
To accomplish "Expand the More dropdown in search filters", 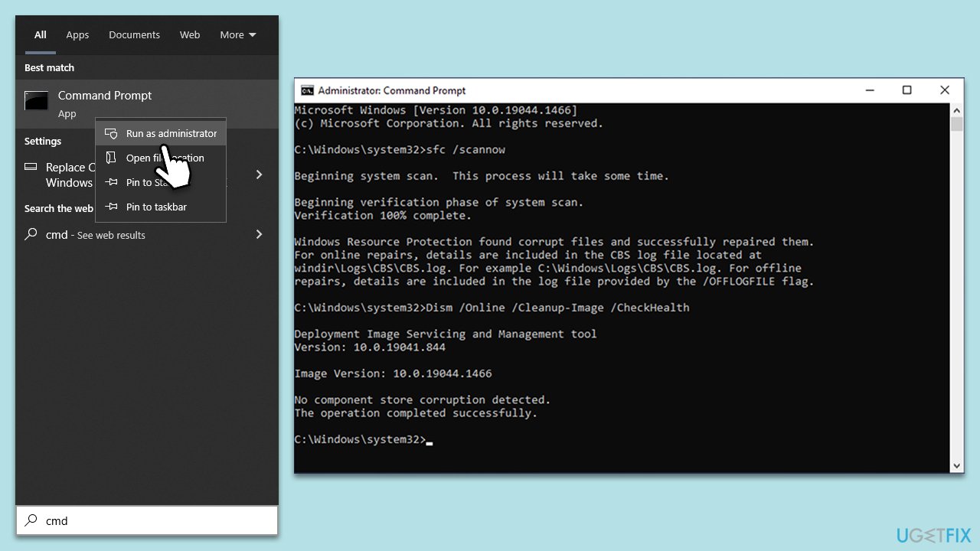I will [237, 34].
